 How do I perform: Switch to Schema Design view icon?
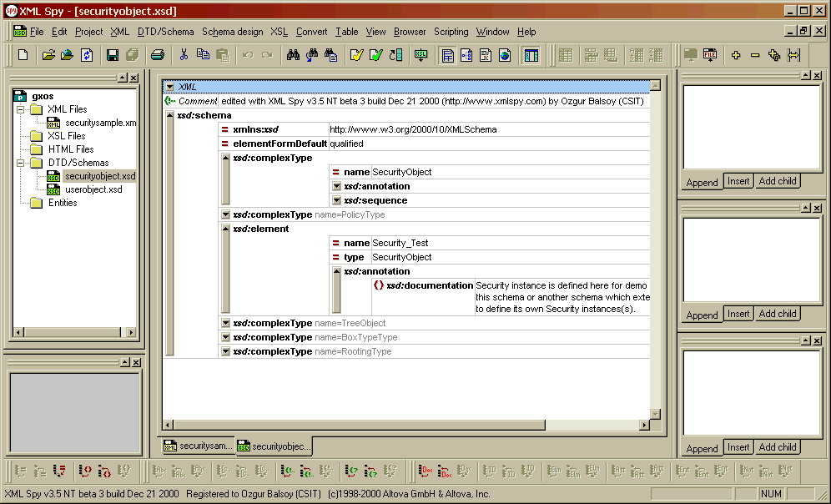[x=466, y=55]
